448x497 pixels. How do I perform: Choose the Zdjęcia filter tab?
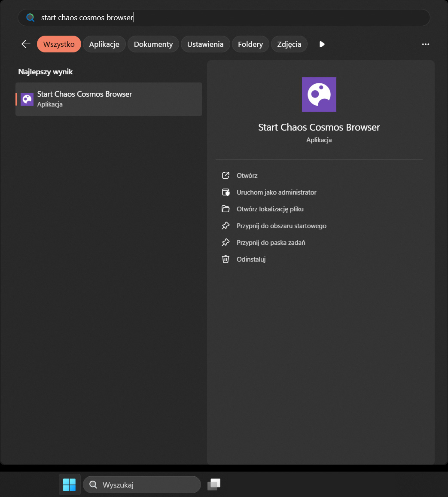[x=289, y=44]
